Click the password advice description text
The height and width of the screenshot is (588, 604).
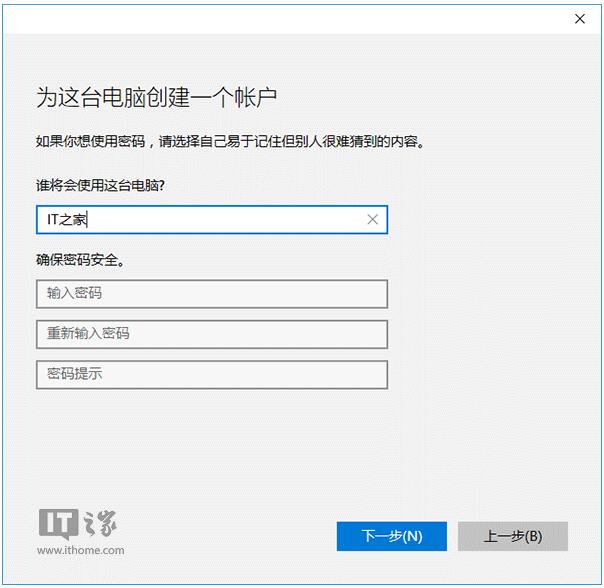click(x=230, y=142)
